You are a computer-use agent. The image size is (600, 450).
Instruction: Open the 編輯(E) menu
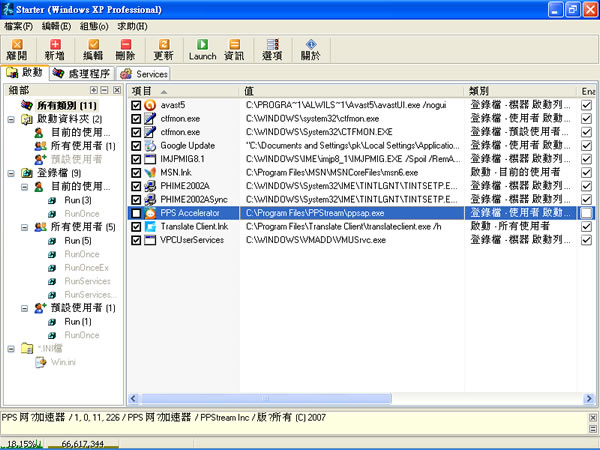point(56,26)
